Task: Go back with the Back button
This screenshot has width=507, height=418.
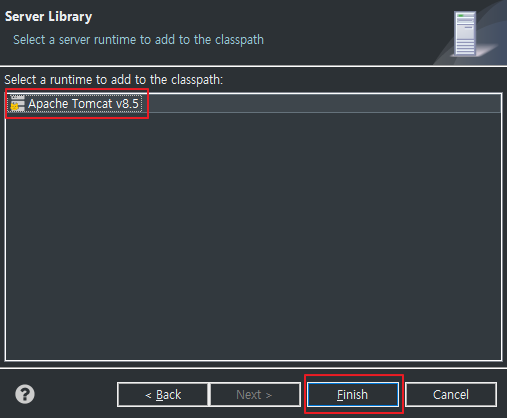Action: tap(163, 395)
